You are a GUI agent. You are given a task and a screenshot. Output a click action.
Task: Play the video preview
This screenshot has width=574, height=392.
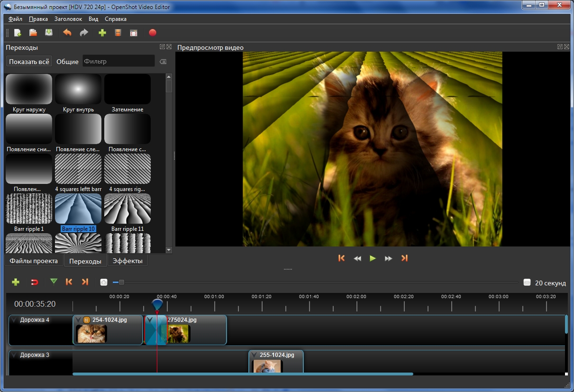[373, 258]
